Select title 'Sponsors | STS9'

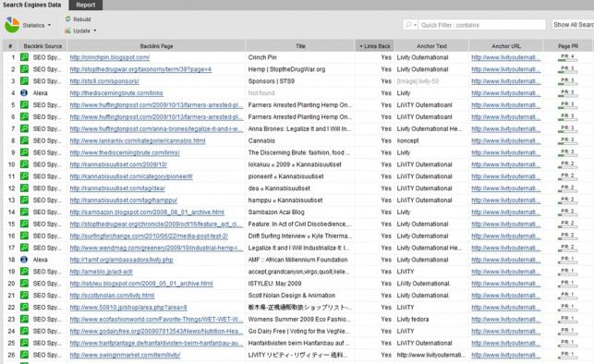272,81
